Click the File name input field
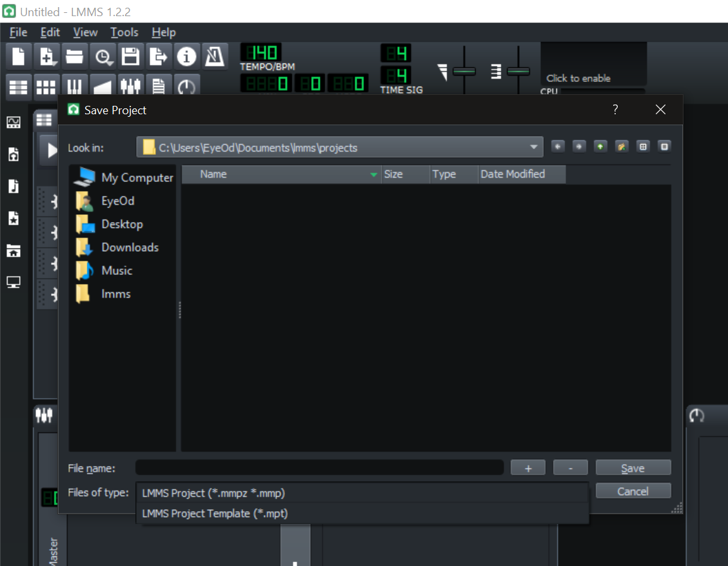Image resolution: width=728 pixels, height=566 pixels. pyautogui.click(x=319, y=467)
